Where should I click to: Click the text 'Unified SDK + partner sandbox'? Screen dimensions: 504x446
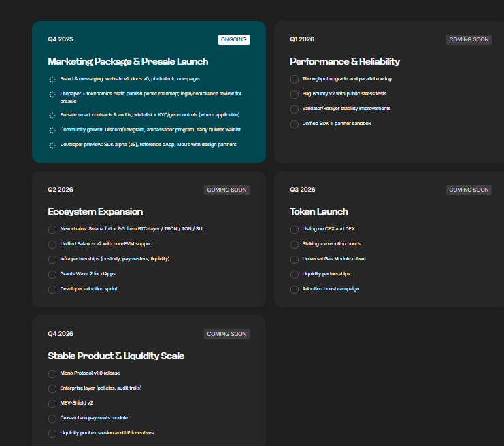point(337,123)
